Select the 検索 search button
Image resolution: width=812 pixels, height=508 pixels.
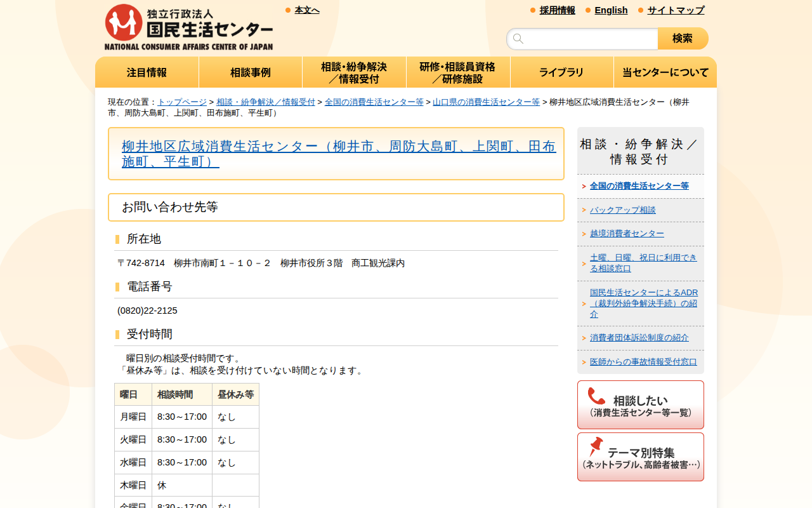[x=683, y=38]
